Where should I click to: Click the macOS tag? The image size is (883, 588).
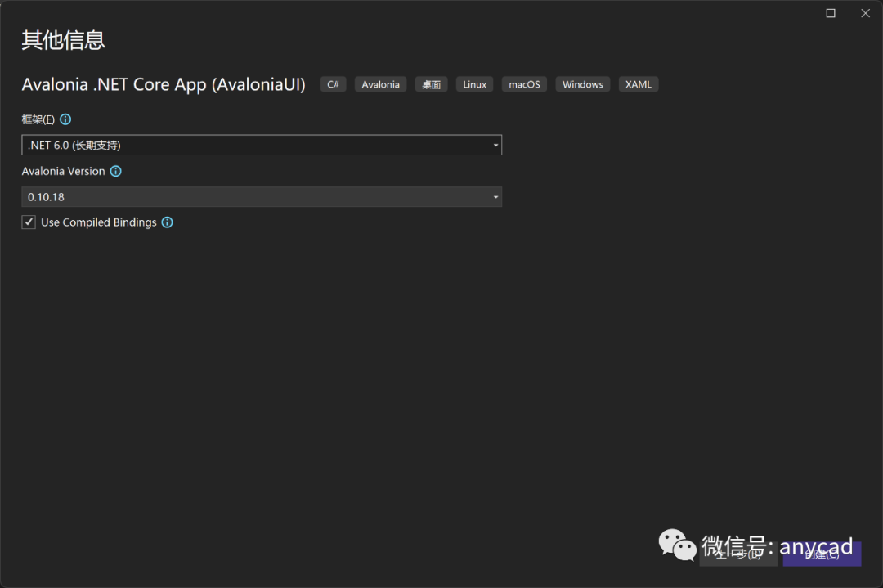coord(524,84)
